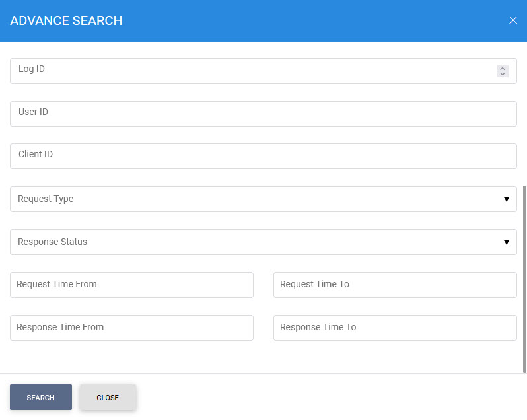Focus the Log ID input field

point(251,71)
